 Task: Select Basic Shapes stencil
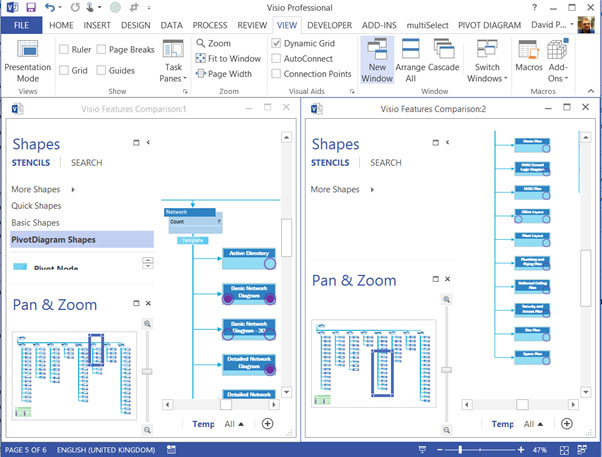click(x=35, y=223)
